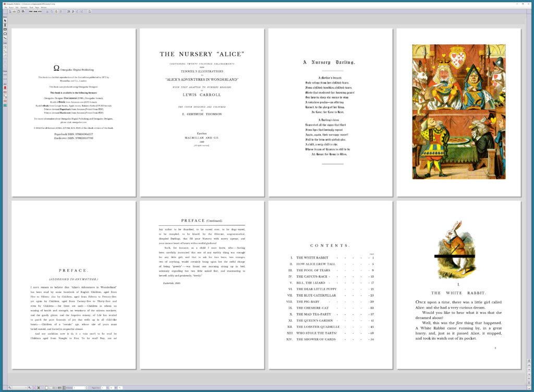This screenshot has height=392, width=534.
Task: Click the "BILL, THE LIZARD" contents entry
Action: [311, 283]
